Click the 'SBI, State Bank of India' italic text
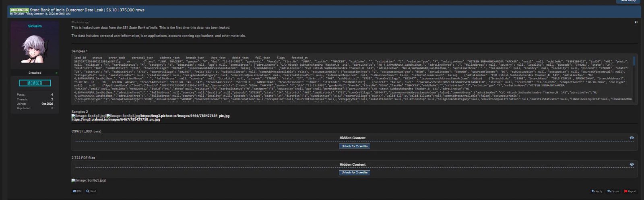 click(140, 28)
